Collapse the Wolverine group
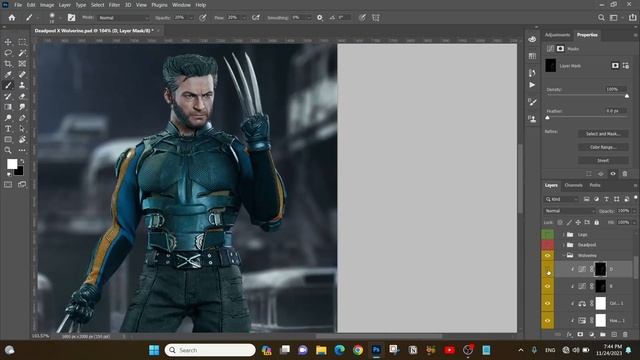This screenshot has height=360, width=640. [564, 256]
